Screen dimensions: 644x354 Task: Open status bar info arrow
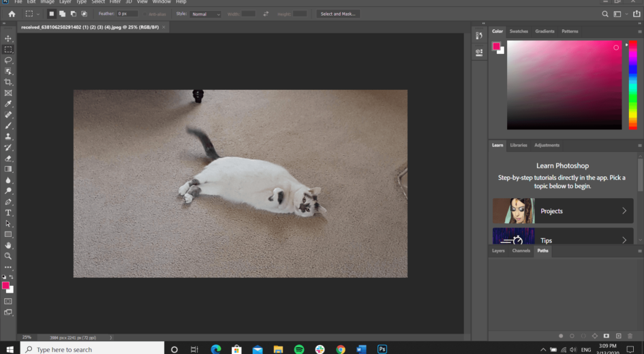click(x=111, y=338)
